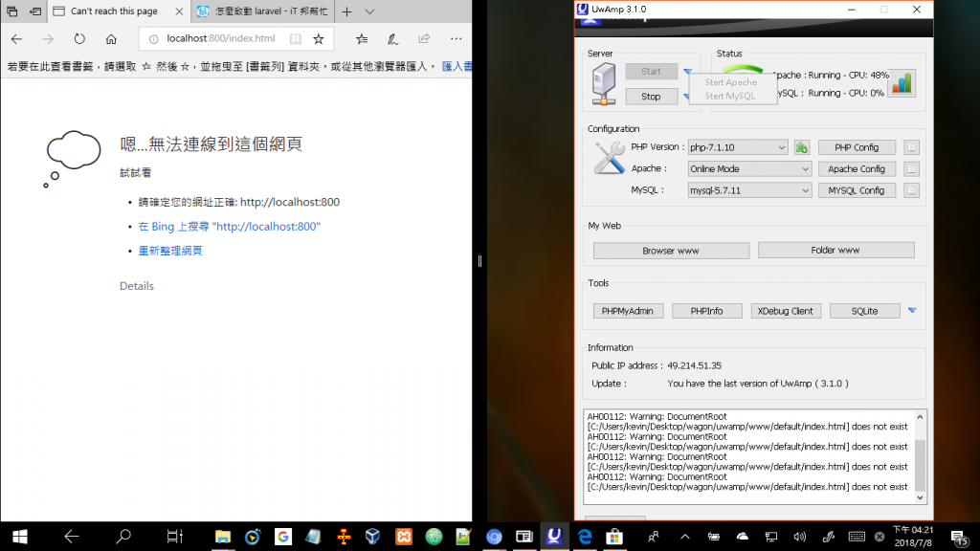
Task: Open VirtualBox cube taskbar icon
Action: point(373,536)
